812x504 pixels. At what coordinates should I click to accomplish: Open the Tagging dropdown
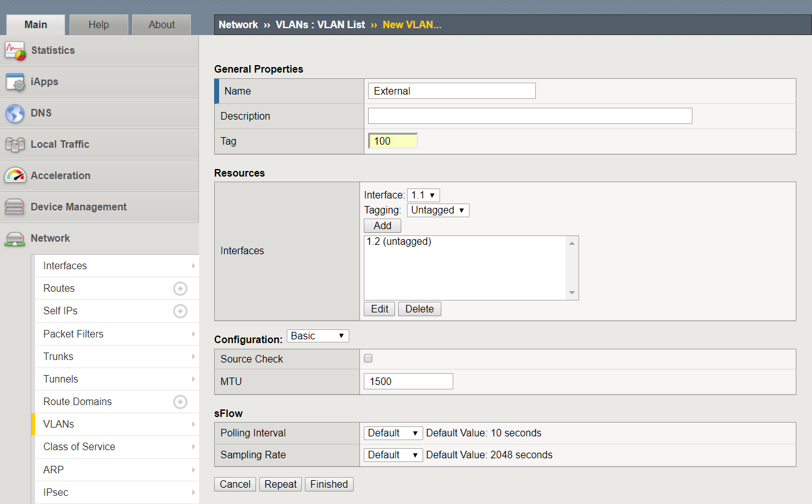click(x=438, y=210)
